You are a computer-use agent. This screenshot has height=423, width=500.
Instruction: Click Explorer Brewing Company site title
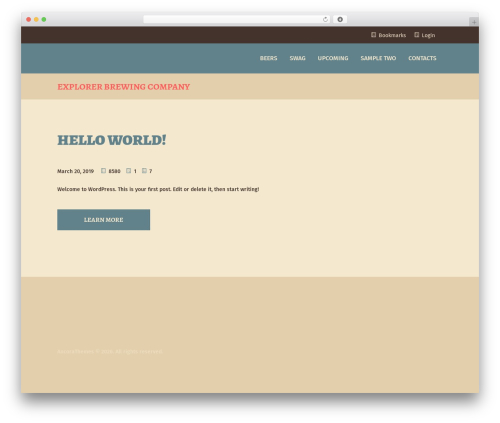[124, 87]
